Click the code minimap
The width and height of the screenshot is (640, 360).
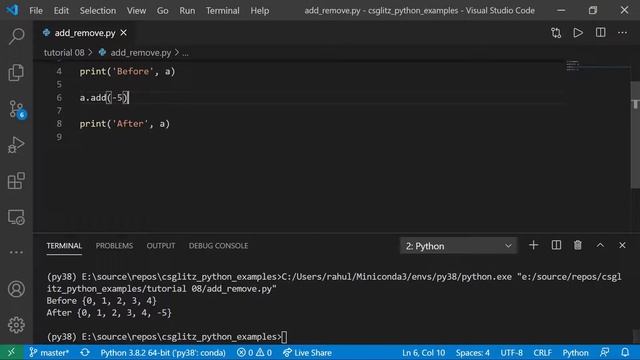pos(573,65)
